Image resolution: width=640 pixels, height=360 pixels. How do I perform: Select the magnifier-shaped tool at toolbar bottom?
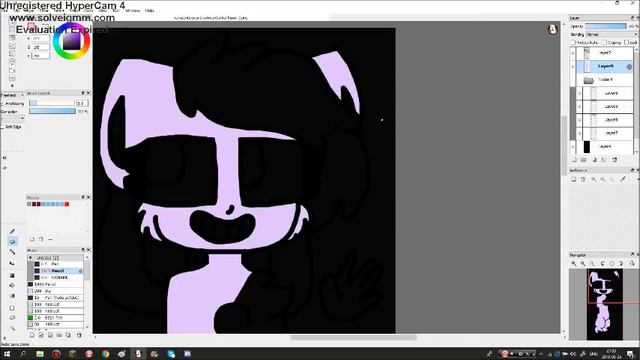(12, 329)
